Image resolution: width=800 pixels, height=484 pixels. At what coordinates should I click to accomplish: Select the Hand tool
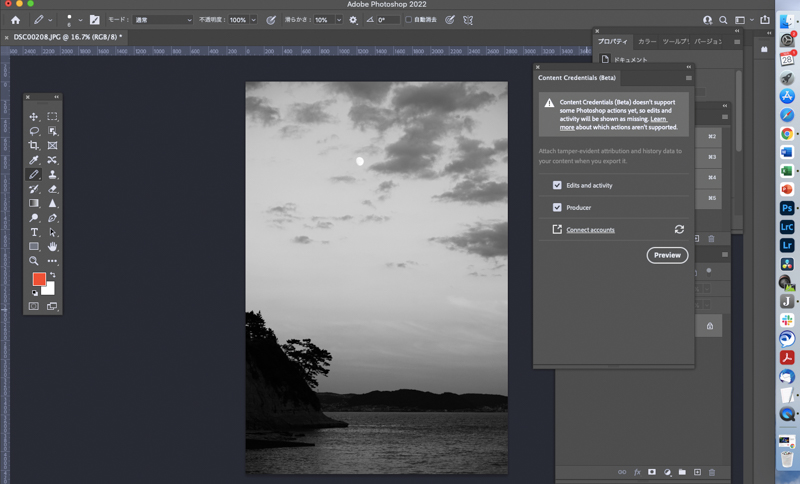click(x=53, y=246)
